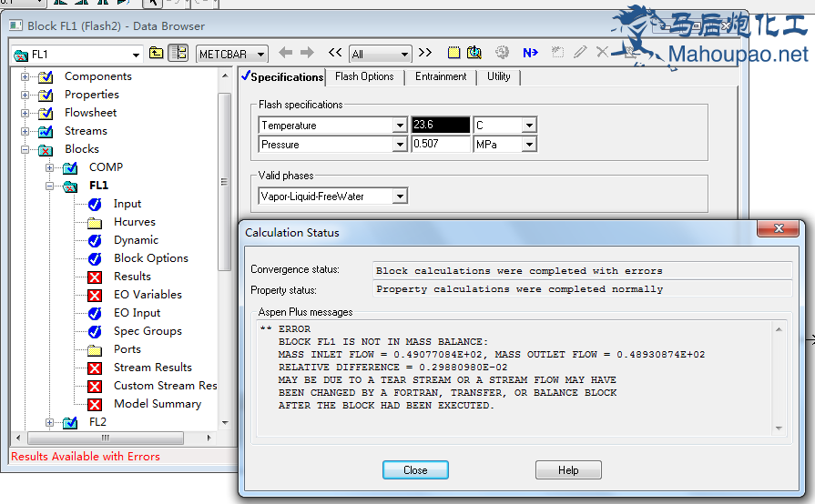Click the double-right next form arrows
This screenshot has height=504, width=815.
(425, 54)
